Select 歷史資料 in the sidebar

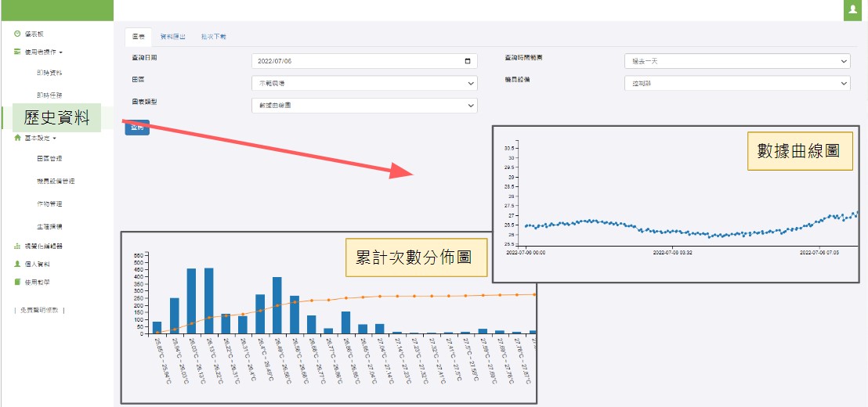coord(55,117)
